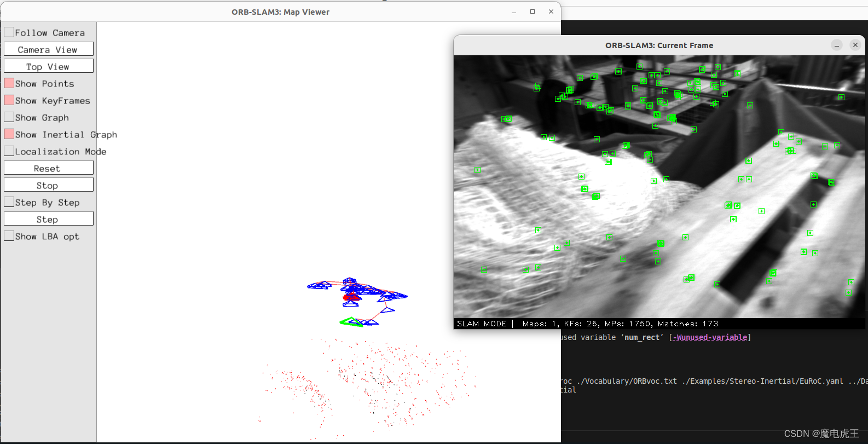Click the 'MPs: 1750' status value
Viewport: 868px width, 444px height.
point(628,324)
